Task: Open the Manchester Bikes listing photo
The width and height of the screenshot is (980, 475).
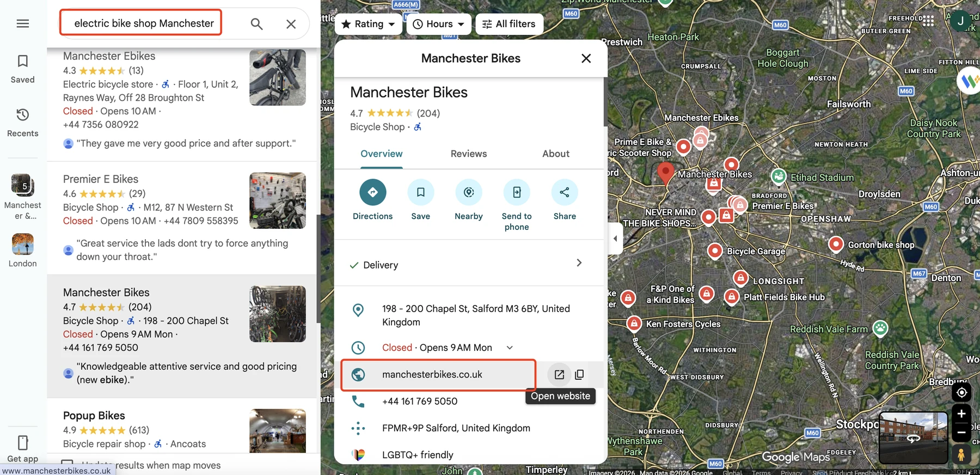Action: [x=278, y=314]
